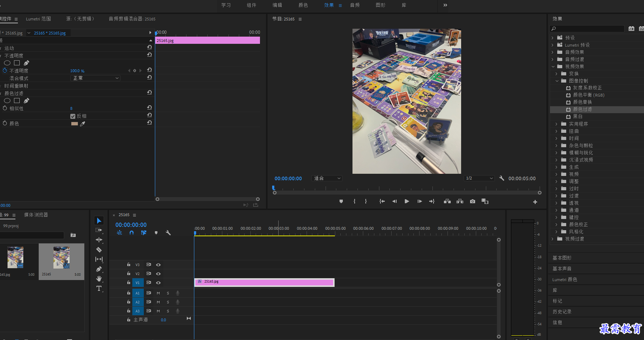The image size is (644, 340).
Task: Step back one frame in Program monitor
Action: (x=394, y=201)
